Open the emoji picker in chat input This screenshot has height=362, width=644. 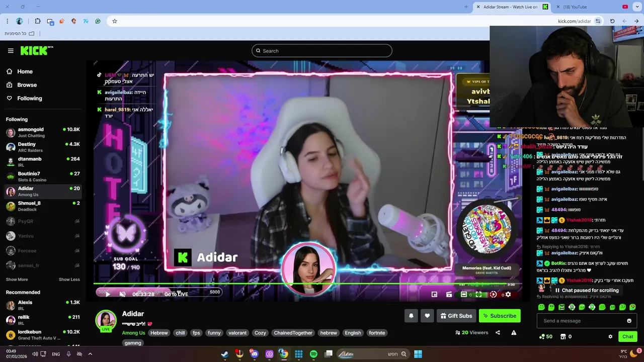pyautogui.click(x=629, y=321)
